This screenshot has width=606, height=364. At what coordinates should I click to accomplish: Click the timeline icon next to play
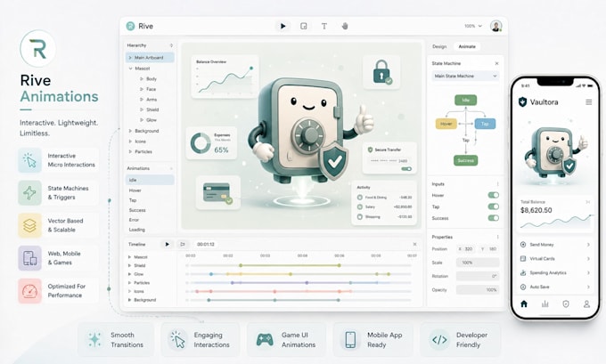click(183, 245)
